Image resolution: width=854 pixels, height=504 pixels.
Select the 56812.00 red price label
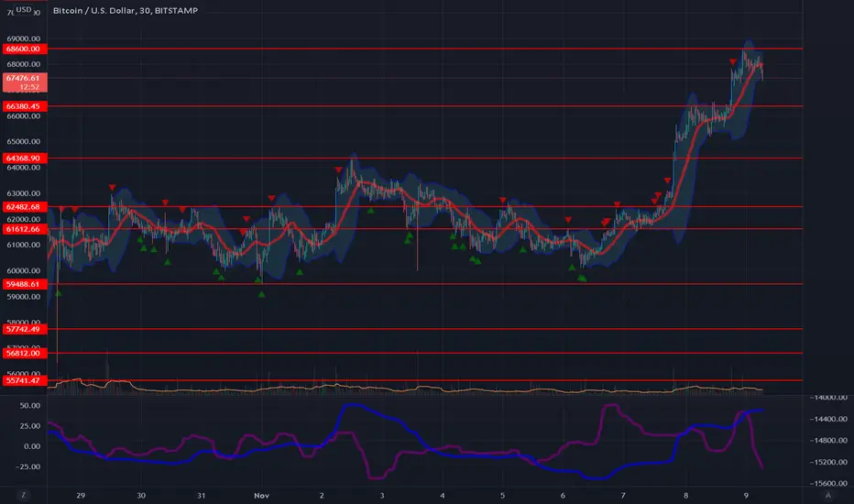25,353
